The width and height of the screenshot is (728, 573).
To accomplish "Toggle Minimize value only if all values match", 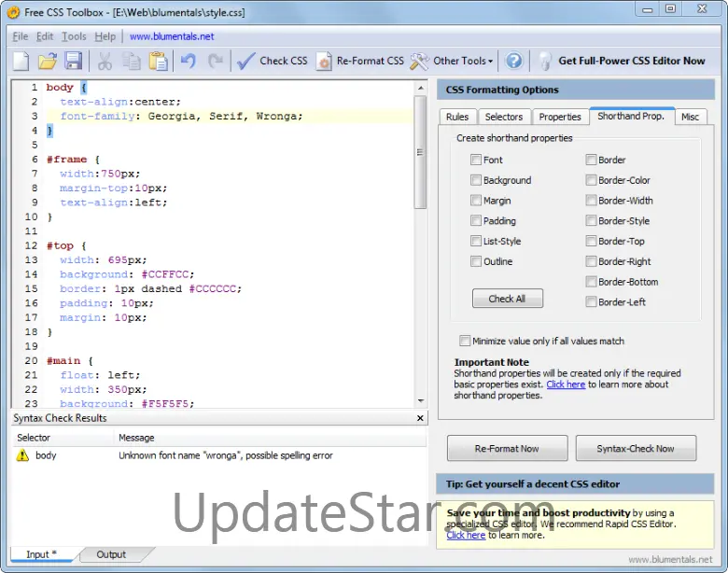I will pos(464,341).
